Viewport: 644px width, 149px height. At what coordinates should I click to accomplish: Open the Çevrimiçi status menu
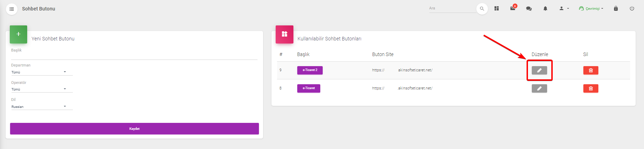click(591, 8)
